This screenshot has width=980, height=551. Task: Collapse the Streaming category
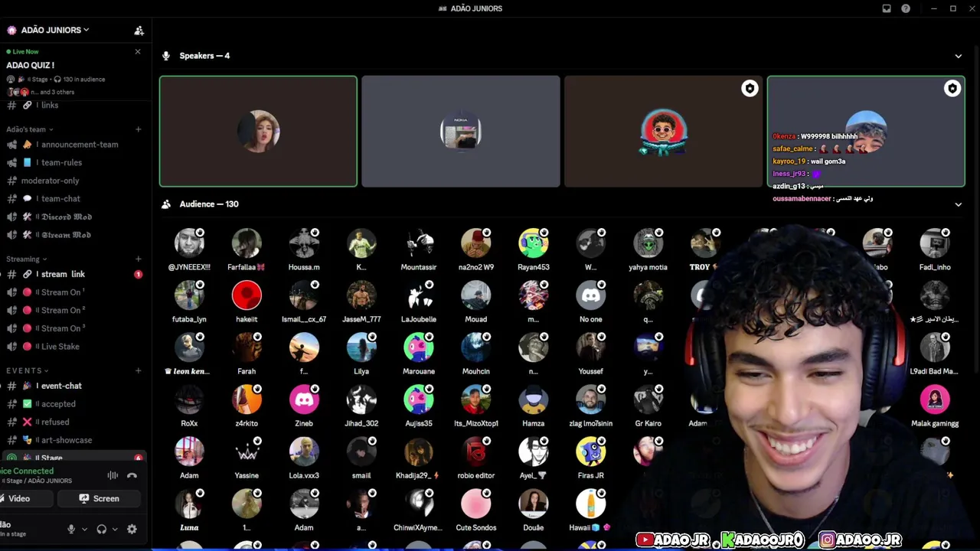(x=27, y=259)
